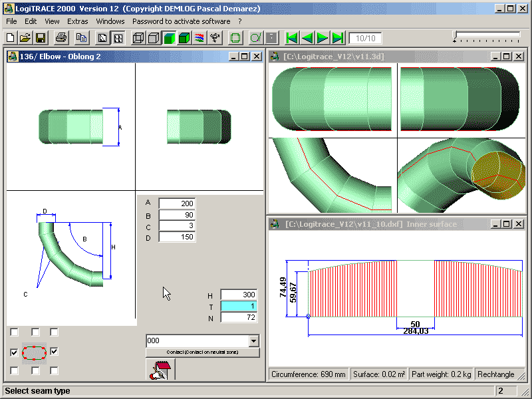Click the green rounded square toolbar icon
The image size is (532, 399).
point(235,38)
